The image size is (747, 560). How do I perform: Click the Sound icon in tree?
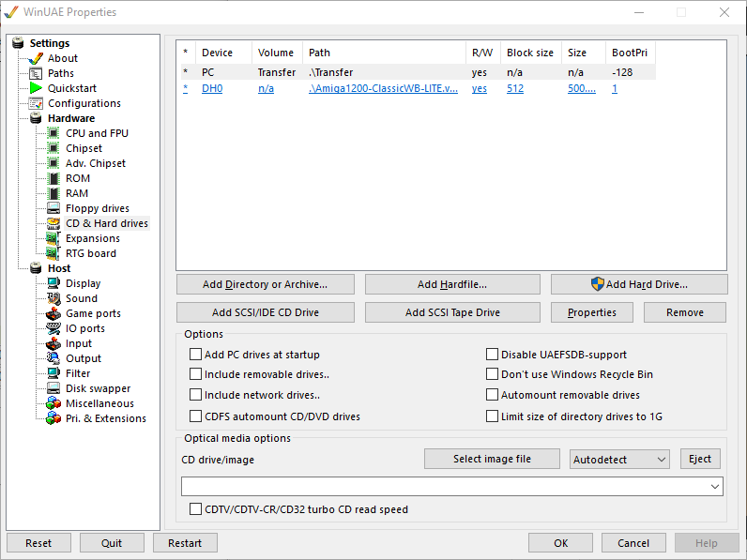pos(53,298)
